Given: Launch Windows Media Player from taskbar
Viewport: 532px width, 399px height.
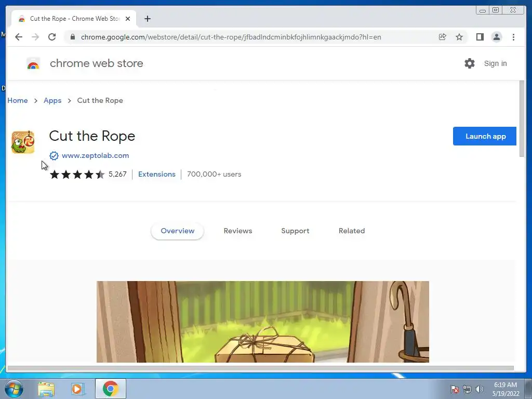Looking at the screenshot, I should click(77, 389).
